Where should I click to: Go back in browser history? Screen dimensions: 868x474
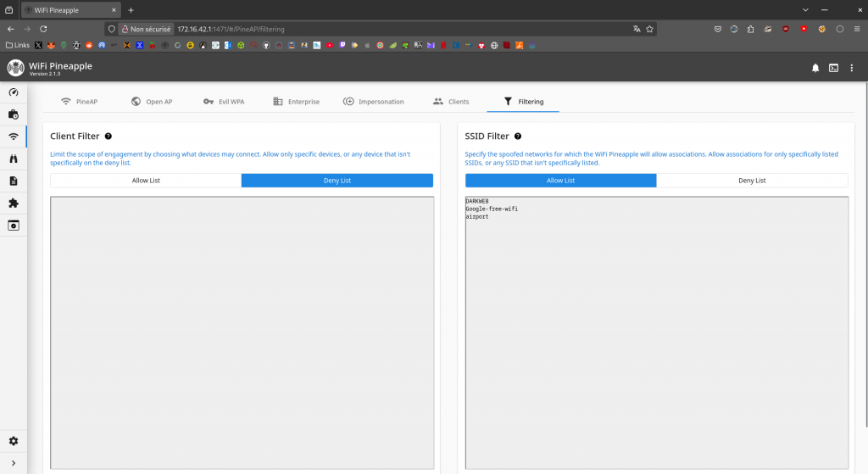(10, 29)
